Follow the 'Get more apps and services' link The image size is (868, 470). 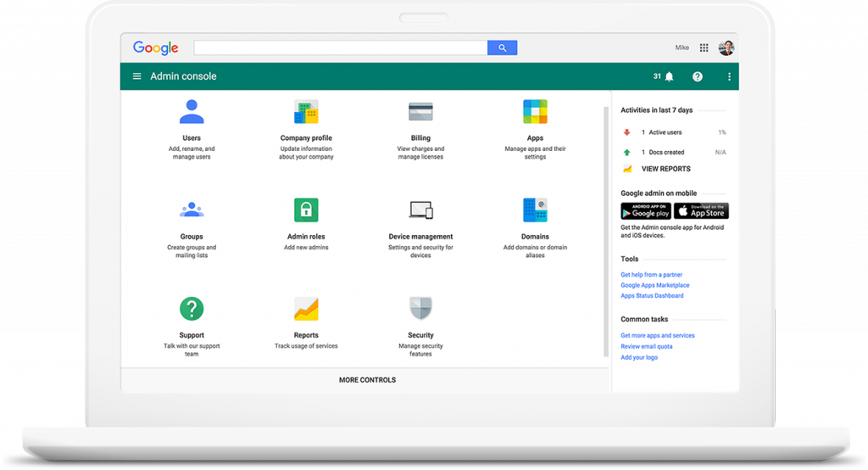[658, 335]
